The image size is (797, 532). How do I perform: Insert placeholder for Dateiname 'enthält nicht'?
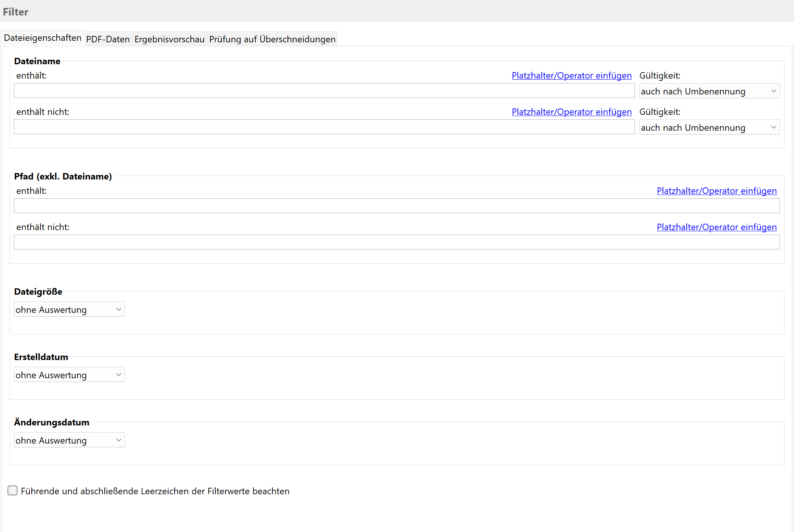click(571, 112)
